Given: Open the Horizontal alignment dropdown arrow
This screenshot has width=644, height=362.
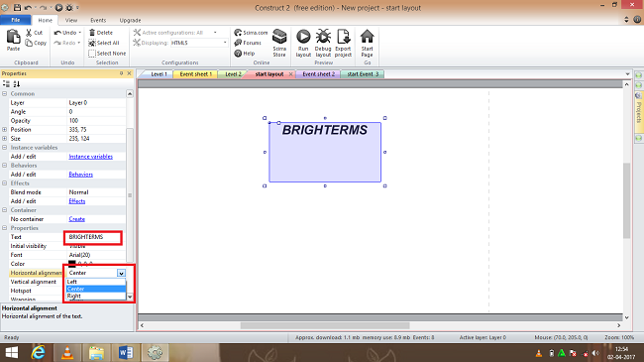Looking at the screenshot, I should point(121,273).
